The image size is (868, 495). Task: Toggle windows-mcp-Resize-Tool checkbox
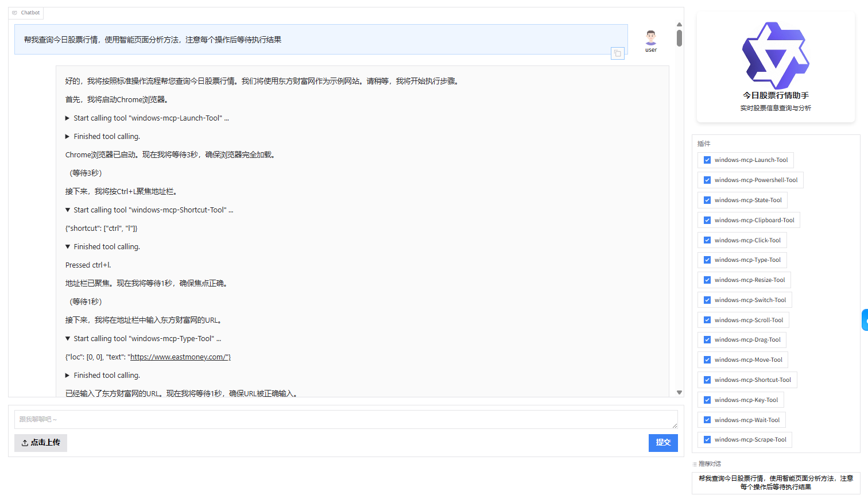click(707, 280)
